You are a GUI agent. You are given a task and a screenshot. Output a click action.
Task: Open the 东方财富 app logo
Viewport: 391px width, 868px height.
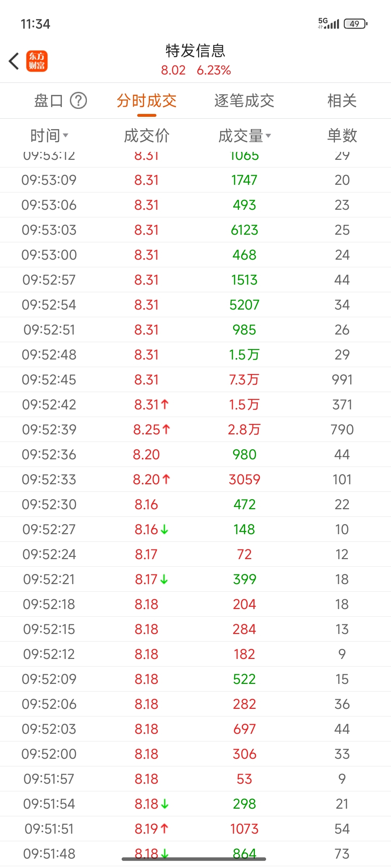[x=37, y=61]
